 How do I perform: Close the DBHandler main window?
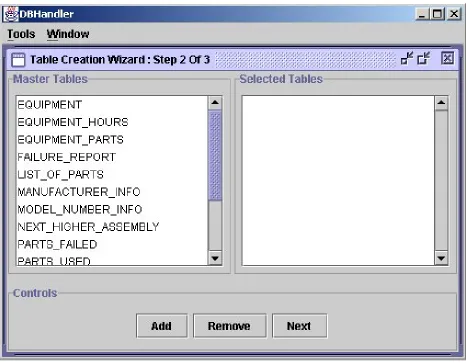tap(454, 14)
